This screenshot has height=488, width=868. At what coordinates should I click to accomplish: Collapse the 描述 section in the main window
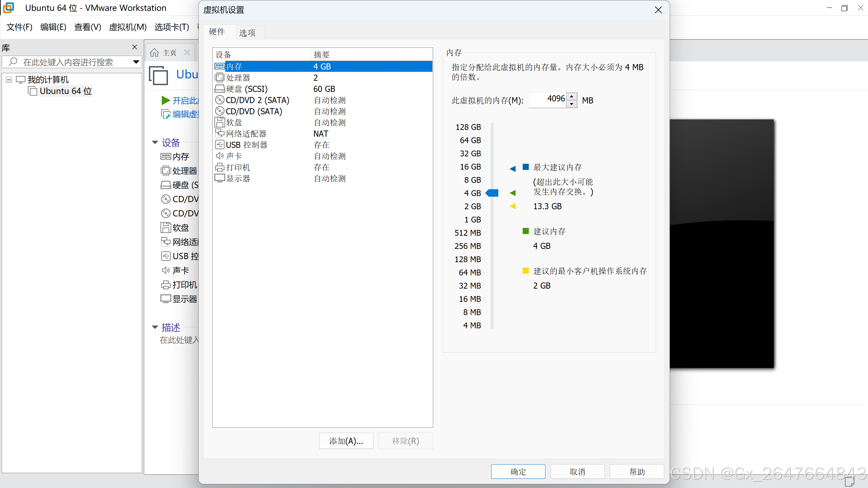pyautogui.click(x=155, y=327)
